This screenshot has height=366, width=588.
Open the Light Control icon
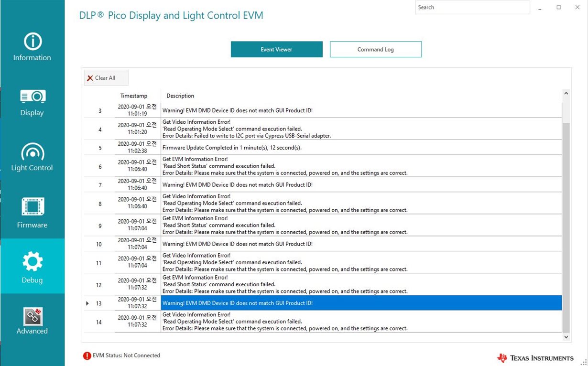pyautogui.click(x=33, y=151)
